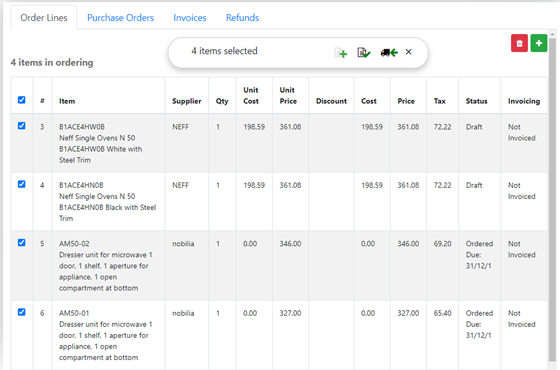Click the NEFF supplier in row 4

[180, 185]
